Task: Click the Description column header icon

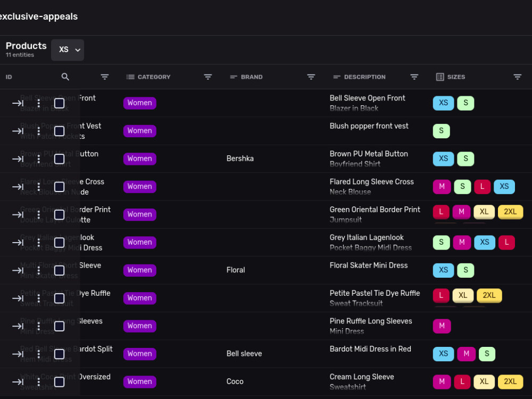Action: click(337, 77)
